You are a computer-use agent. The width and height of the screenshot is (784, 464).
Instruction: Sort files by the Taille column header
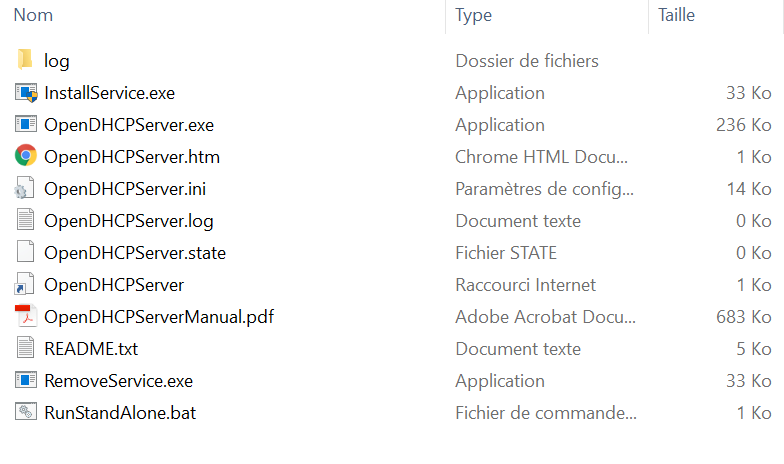[676, 15]
